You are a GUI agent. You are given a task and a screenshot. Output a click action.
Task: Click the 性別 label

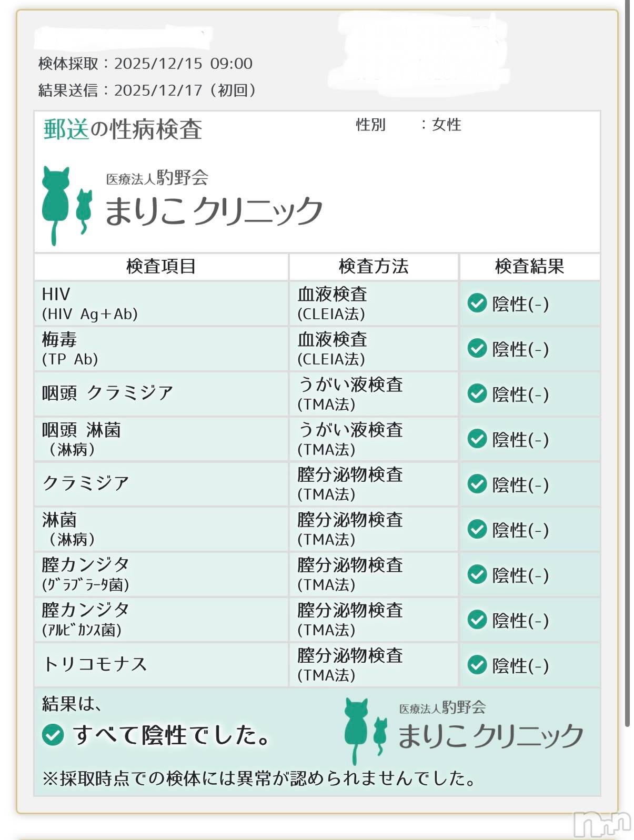(x=371, y=125)
